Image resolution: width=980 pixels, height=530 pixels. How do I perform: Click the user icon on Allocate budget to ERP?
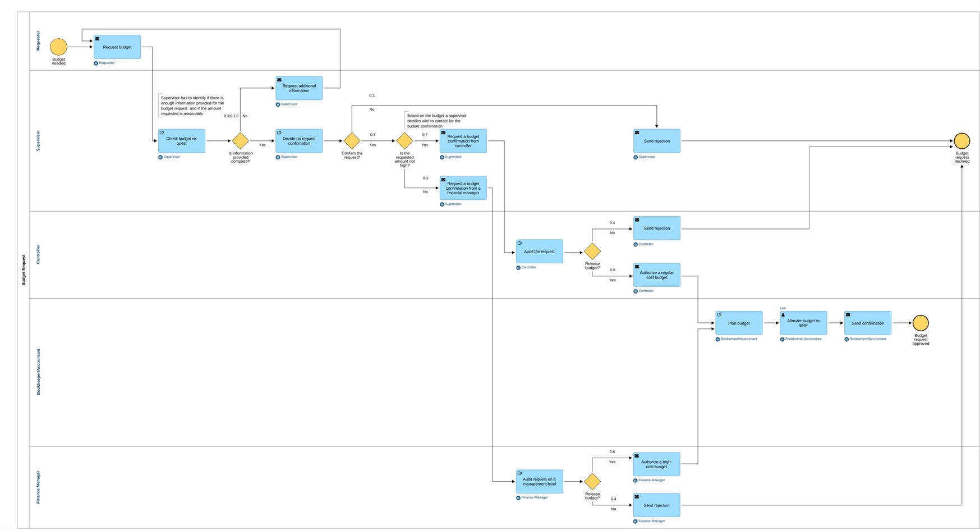coord(783,315)
